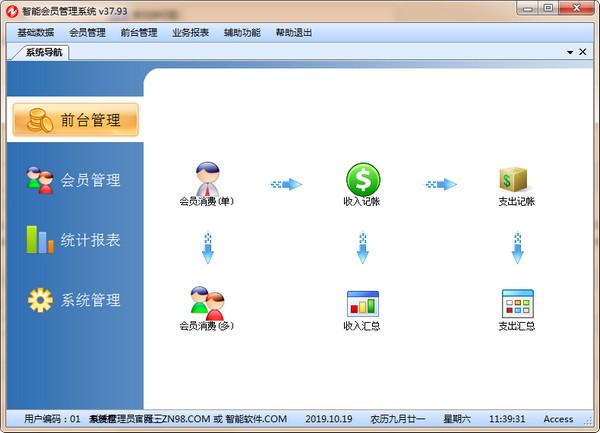The image size is (600, 433).
Task: Click the clock 11:39:31 in status bar
Action: pyautogui.click(x=507, y=419)
